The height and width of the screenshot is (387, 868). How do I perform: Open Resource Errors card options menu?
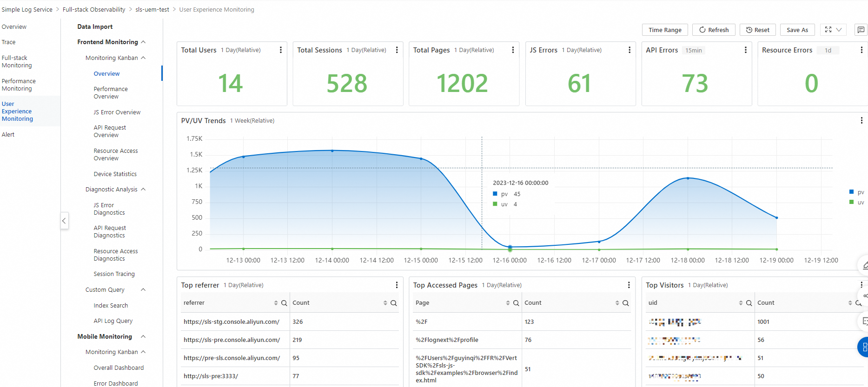(x=861, y=50)
